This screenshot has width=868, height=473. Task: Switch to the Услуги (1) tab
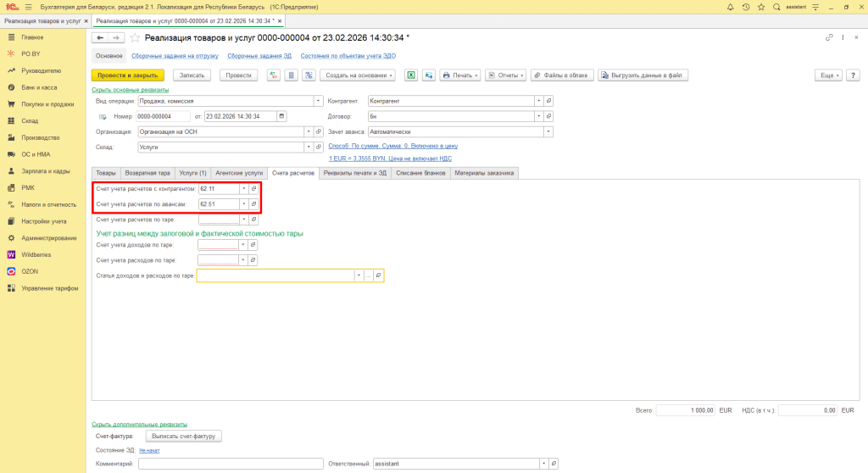click(192, 173)
